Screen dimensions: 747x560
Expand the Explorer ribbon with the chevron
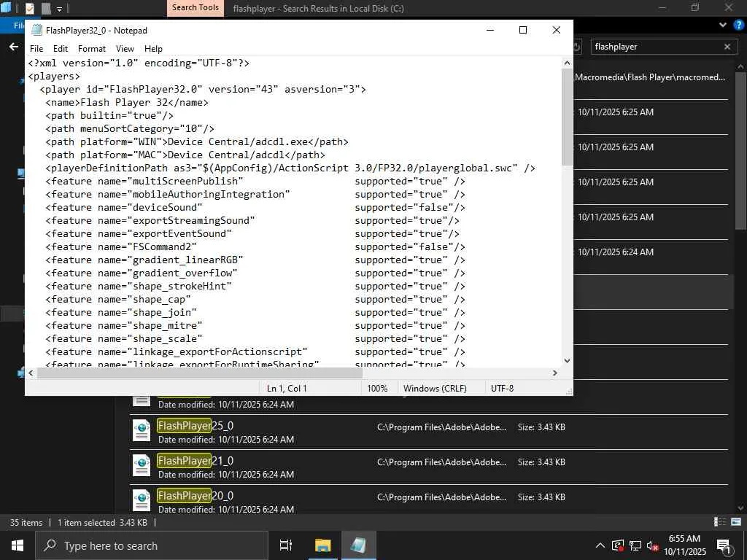[723, 25]
